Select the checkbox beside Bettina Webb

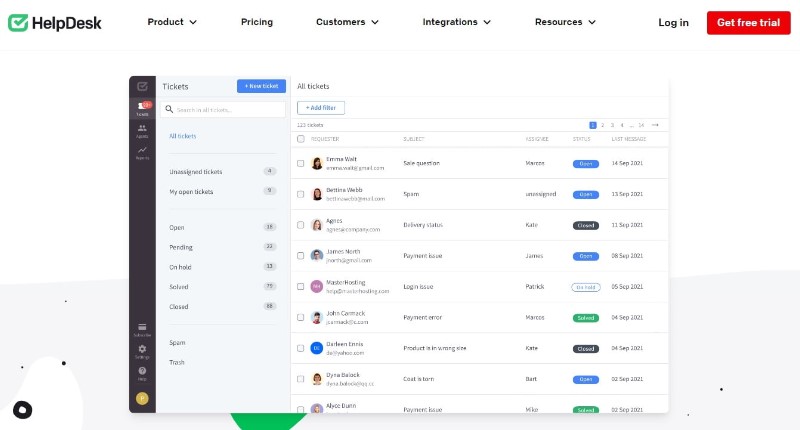click(x=300, y=194)
